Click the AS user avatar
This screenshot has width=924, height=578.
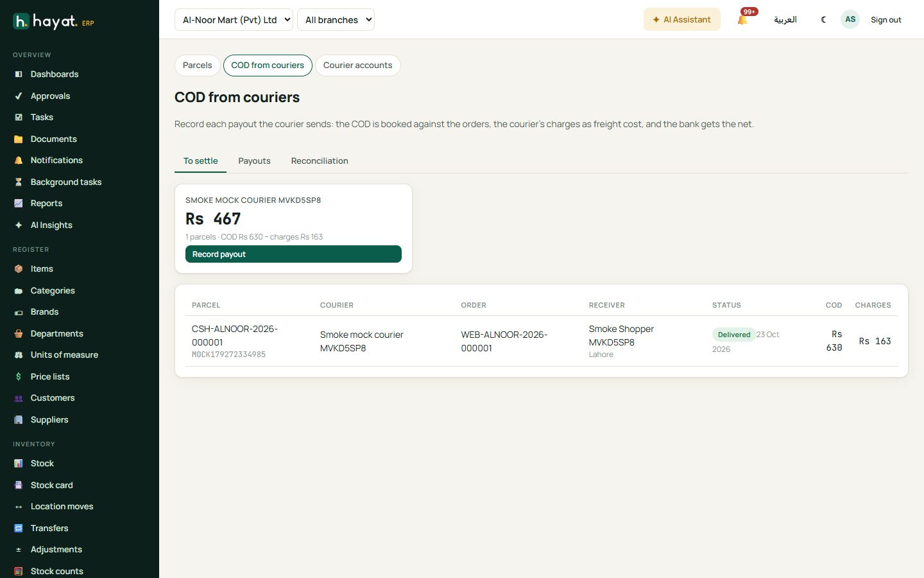pos(850,19)
